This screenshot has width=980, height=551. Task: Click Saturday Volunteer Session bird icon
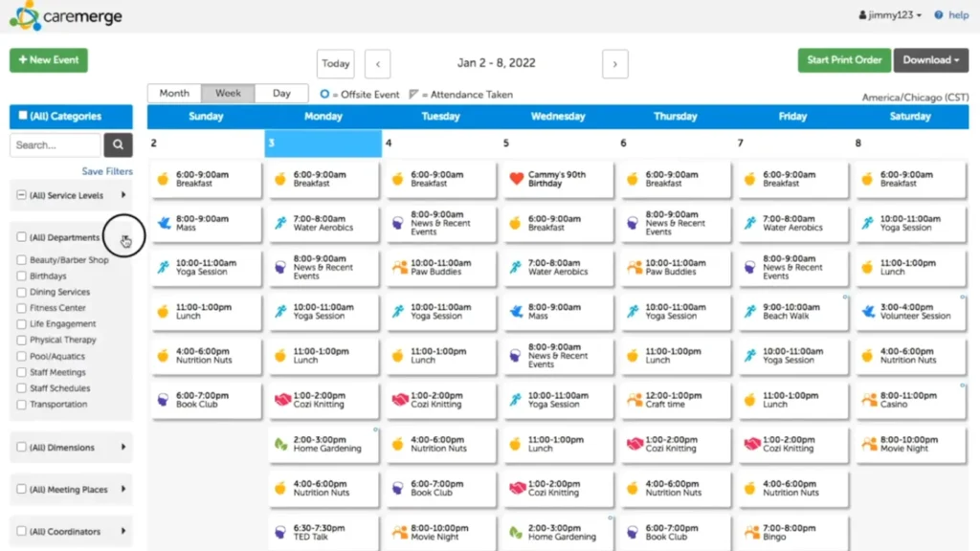pyautogui.click(x=868, y=311)
